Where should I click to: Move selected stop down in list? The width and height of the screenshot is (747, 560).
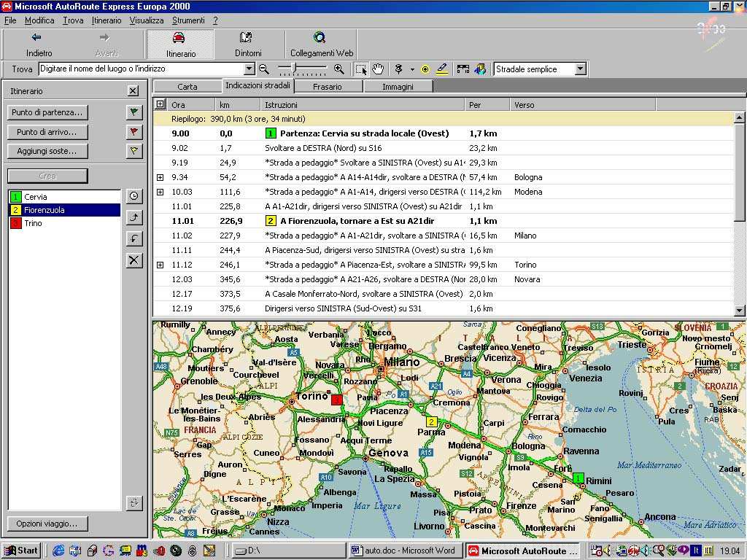point(134,238)
